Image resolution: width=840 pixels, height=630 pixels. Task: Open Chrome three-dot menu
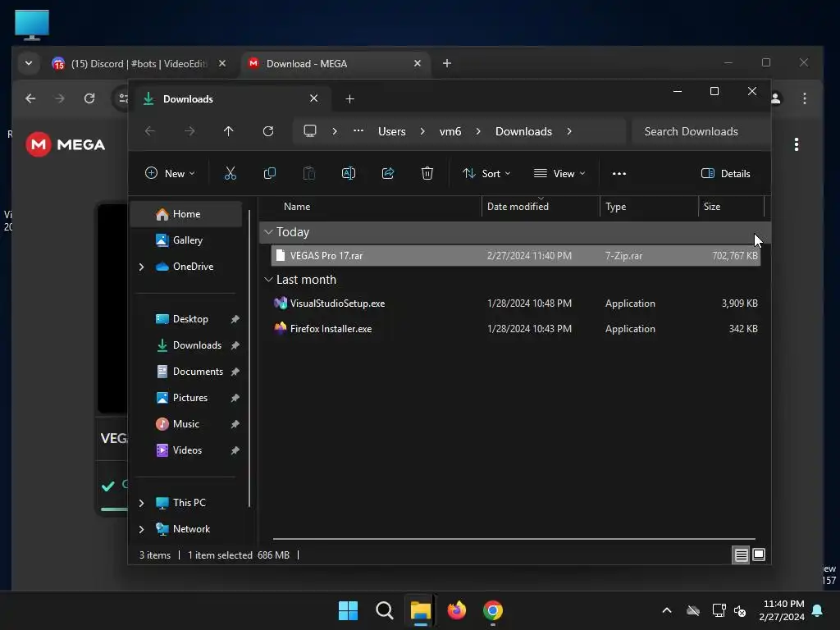pyautogui.click(x=805, y=98)
